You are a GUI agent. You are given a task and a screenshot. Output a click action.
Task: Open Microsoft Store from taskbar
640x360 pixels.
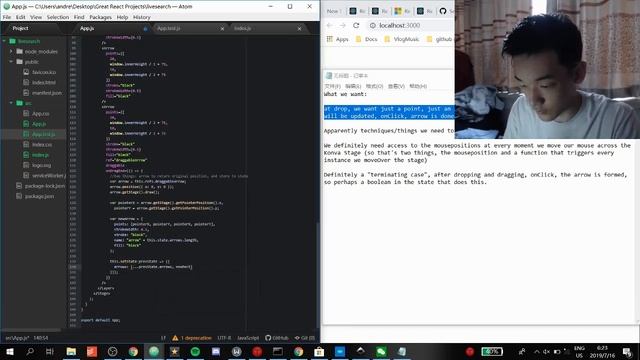click(319, 351)
